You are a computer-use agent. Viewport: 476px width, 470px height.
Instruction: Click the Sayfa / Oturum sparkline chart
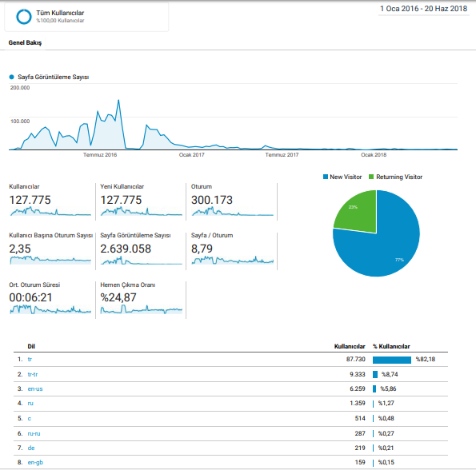(233, 260)
